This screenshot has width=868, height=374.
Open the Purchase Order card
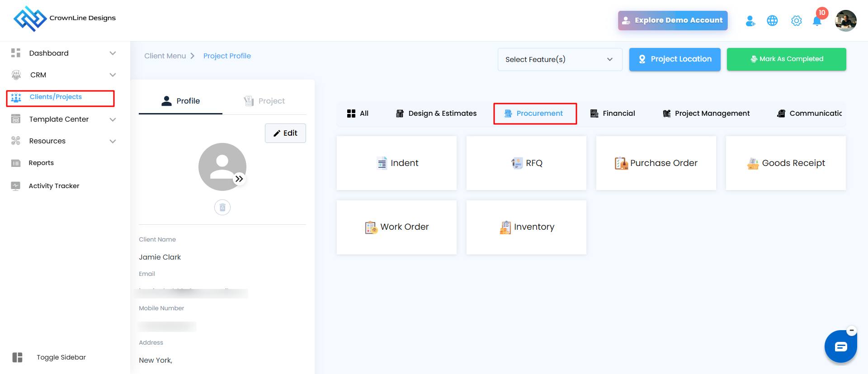tap(656, 163)
